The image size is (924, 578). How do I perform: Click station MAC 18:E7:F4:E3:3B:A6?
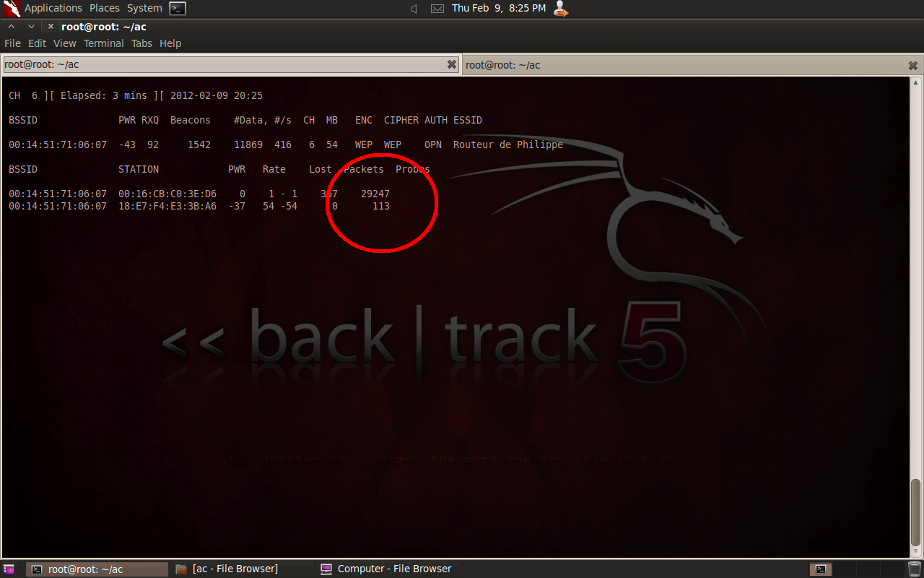click(167, 206)
